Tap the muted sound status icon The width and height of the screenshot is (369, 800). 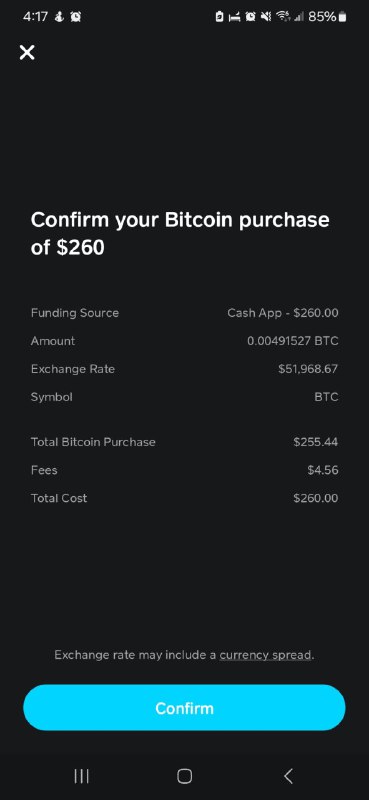[266, 17]
